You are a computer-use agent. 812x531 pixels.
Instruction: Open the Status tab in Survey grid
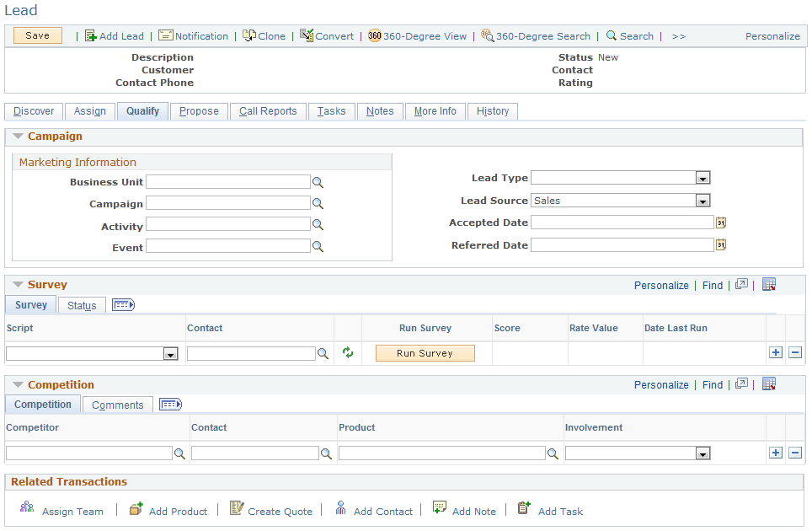pos(82,306)
